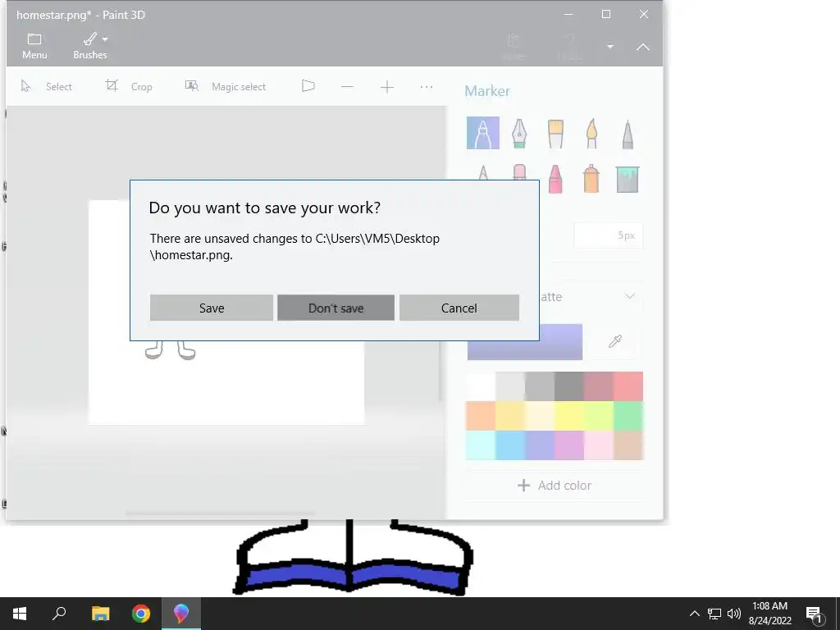This screenshot has height=630, width=840.
Task: Pick the sky blue color swatch
Action: [x=510, y=445]
